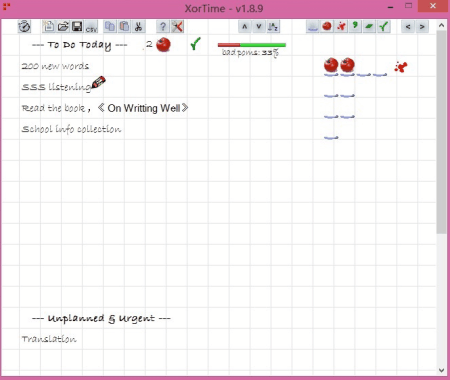Select the second tomato in 200 new words row
This screenshot has width=450, height=380.
pos(347,65)
